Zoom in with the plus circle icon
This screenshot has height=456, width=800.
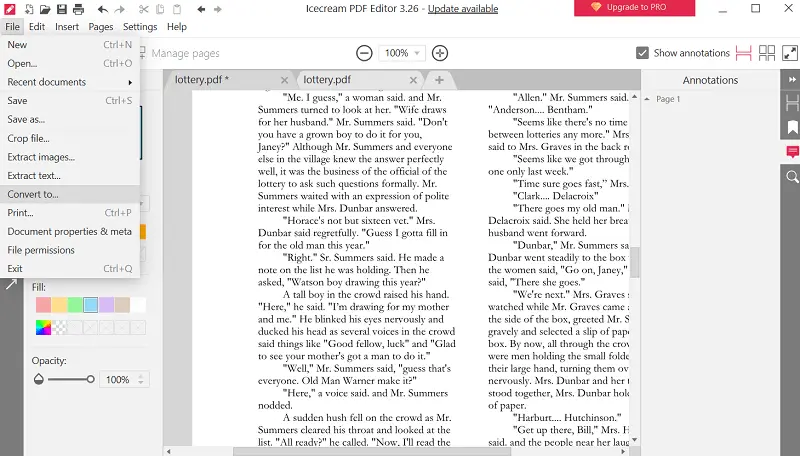pos(440,53)
